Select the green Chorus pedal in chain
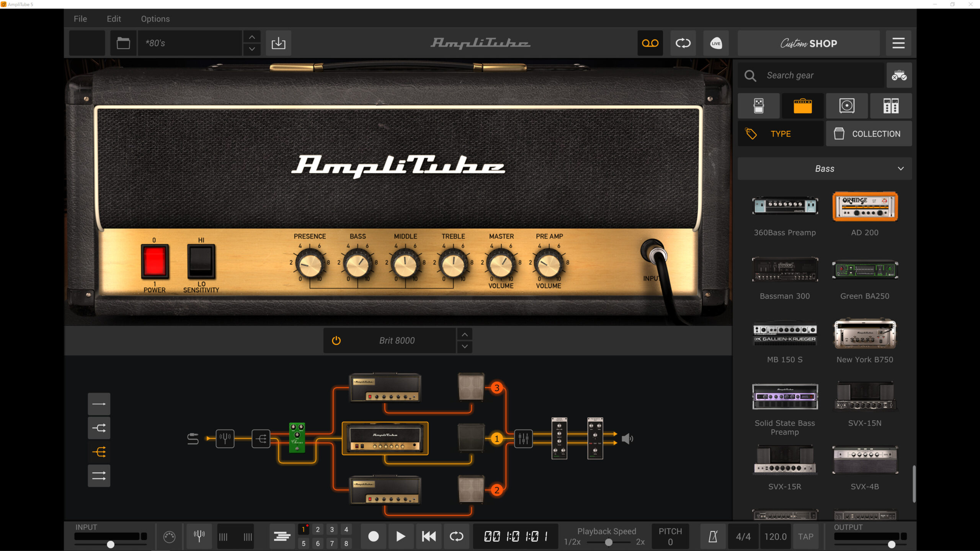This screenshot has height=551, width=980. (297, 438)
